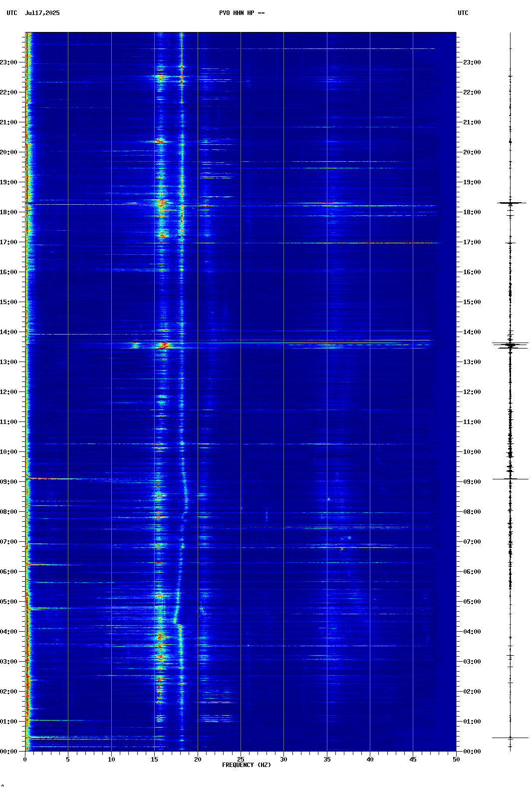532x791 pixels.
Task: Select the UTC label above the seismogram side
Action: click(x=463, y=13)
